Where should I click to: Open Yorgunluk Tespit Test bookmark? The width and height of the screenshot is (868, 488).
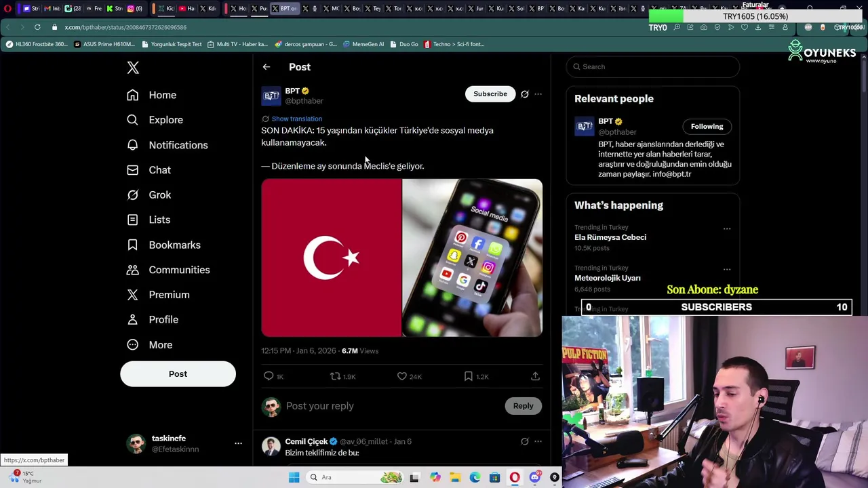coord(172,44)
